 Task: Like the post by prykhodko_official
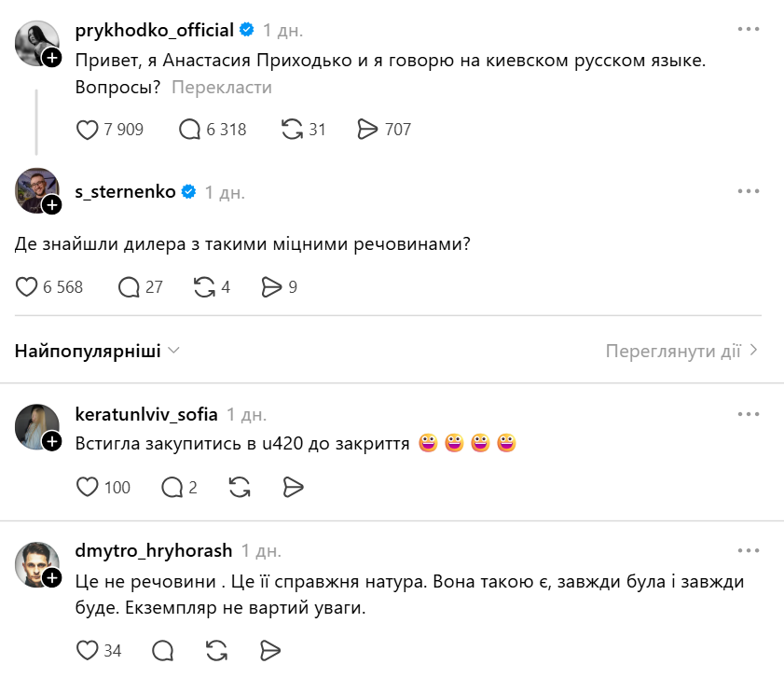coord(86,130)
